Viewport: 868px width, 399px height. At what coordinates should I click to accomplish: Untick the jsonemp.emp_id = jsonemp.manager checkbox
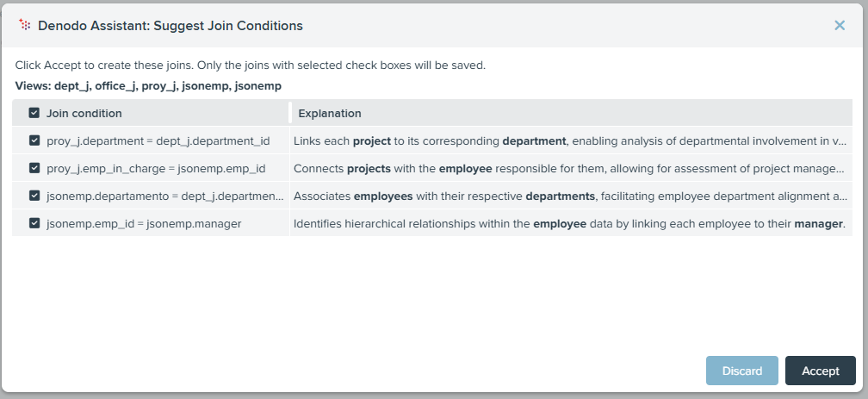[34, 223]
